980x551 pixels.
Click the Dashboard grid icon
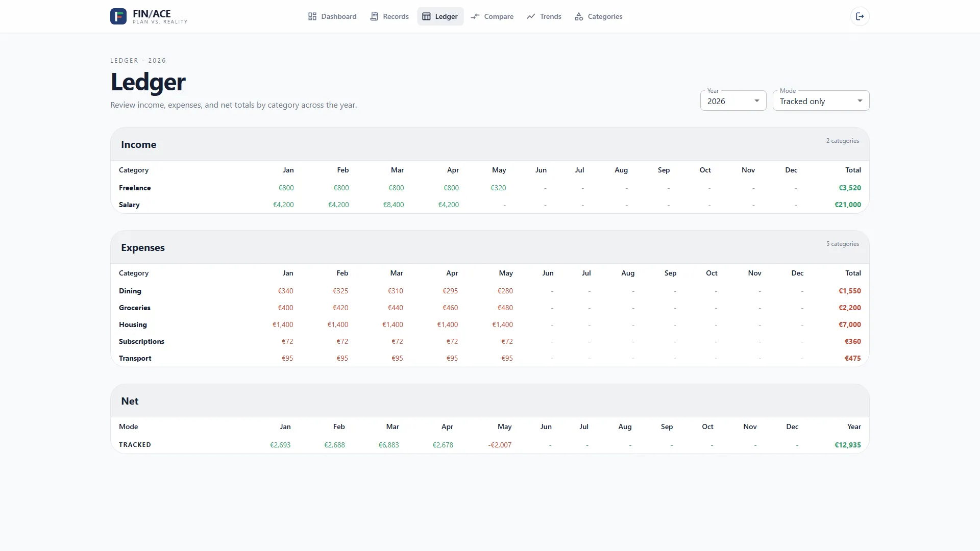click(x=312, y=16)
